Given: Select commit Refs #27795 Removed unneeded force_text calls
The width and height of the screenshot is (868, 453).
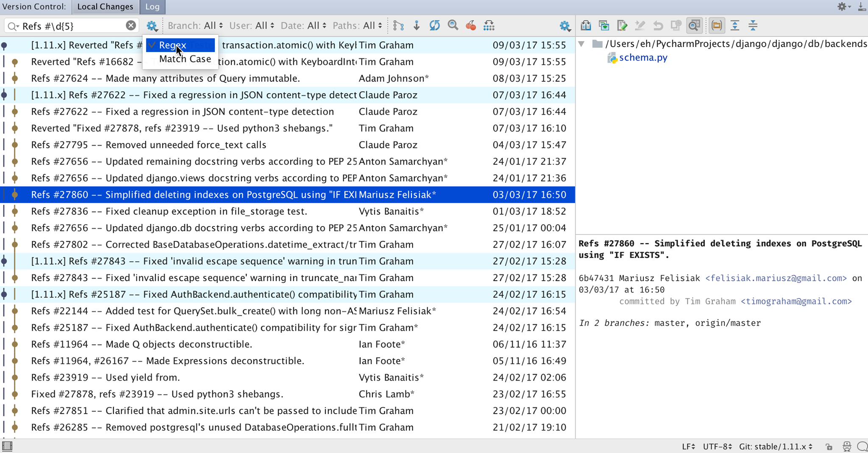Looking at the screenshot, I should [287, 145].
